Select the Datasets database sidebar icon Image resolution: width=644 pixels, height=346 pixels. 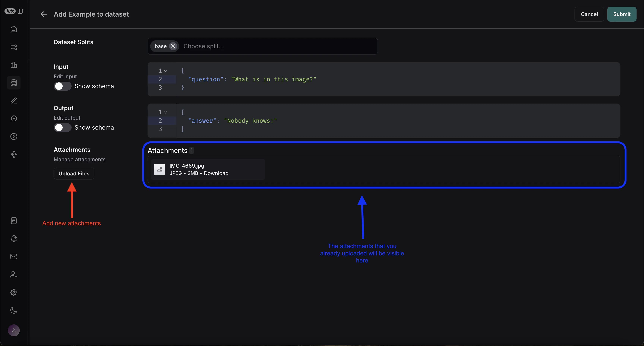14,83
